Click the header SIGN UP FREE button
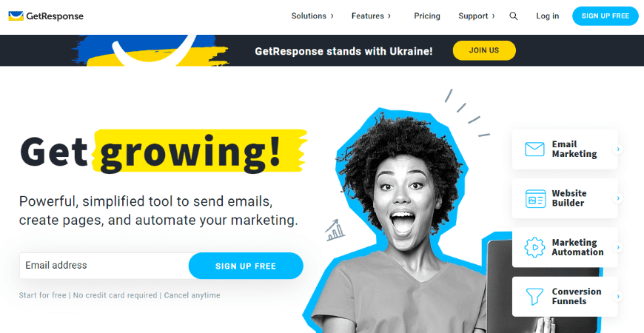The width and height of the screenshot is (644, 333). [x=606, y=16]
